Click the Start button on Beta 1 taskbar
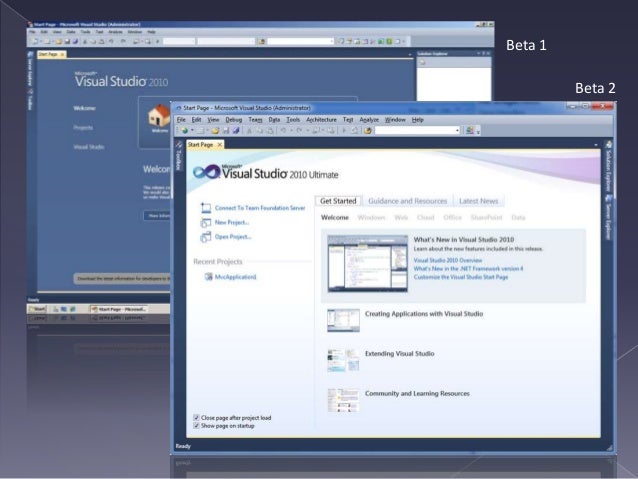This screenshot has height=479, width=638. click(x=37, y=309)
